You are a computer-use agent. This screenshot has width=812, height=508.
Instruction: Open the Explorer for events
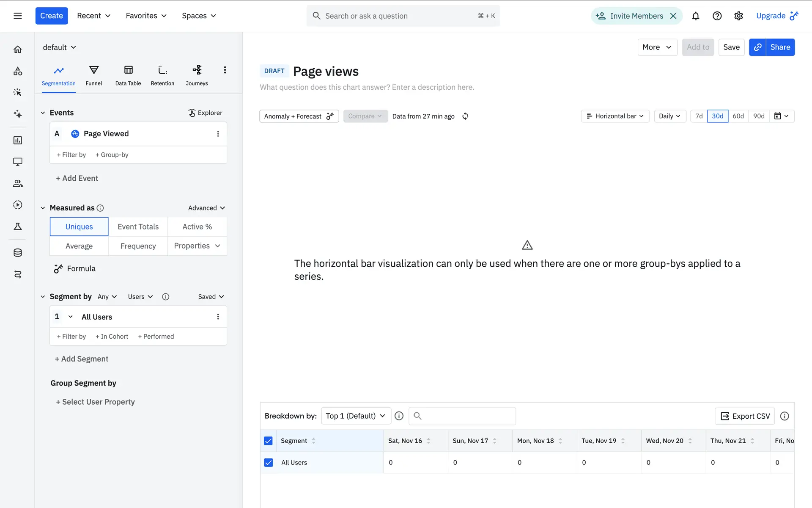point(206,113)
